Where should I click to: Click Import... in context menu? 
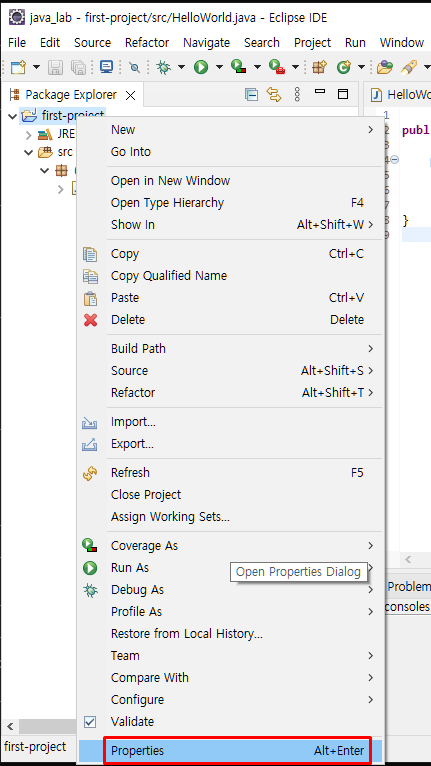[230, 422]
